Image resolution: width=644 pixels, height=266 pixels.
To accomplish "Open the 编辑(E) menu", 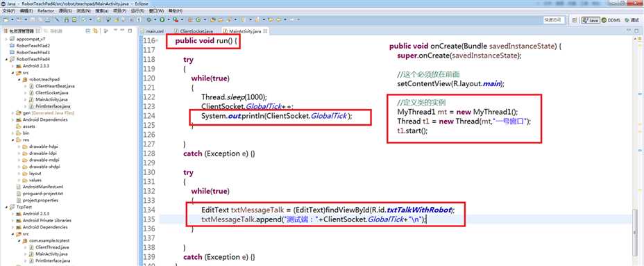I will click(26, 10).
